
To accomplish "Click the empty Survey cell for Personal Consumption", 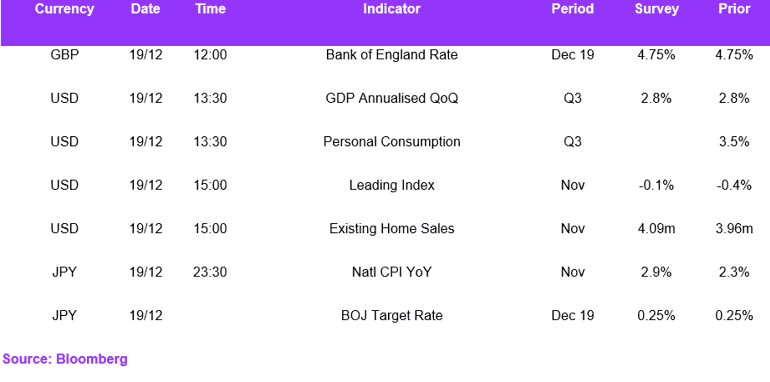I will pyautogui.click(x=656, y=142).
